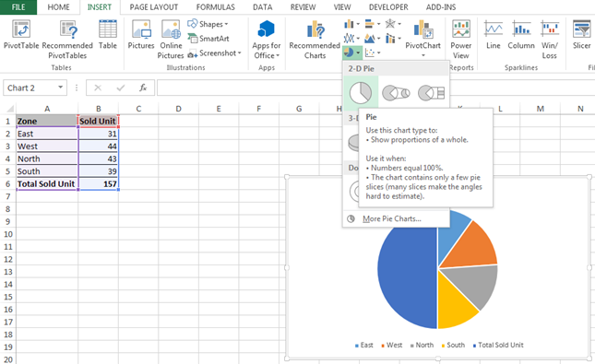Select row 10 header
Image resolution: width=595 pixels, height=364 pixels.
point(8,234)
